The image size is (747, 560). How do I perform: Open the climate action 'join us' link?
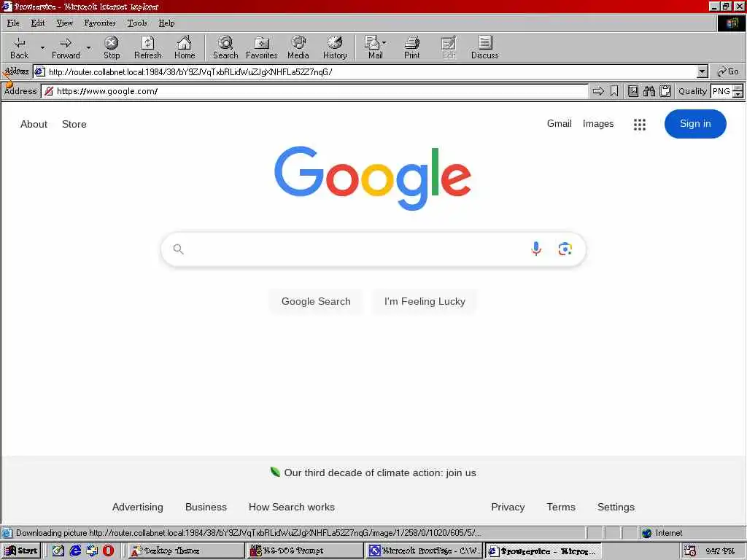click(380, 472)
